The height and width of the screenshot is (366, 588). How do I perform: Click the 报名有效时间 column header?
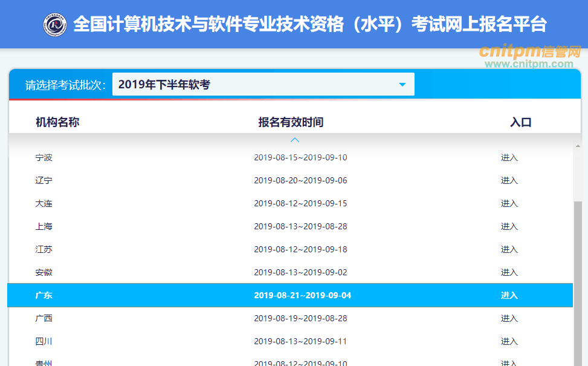291,122
